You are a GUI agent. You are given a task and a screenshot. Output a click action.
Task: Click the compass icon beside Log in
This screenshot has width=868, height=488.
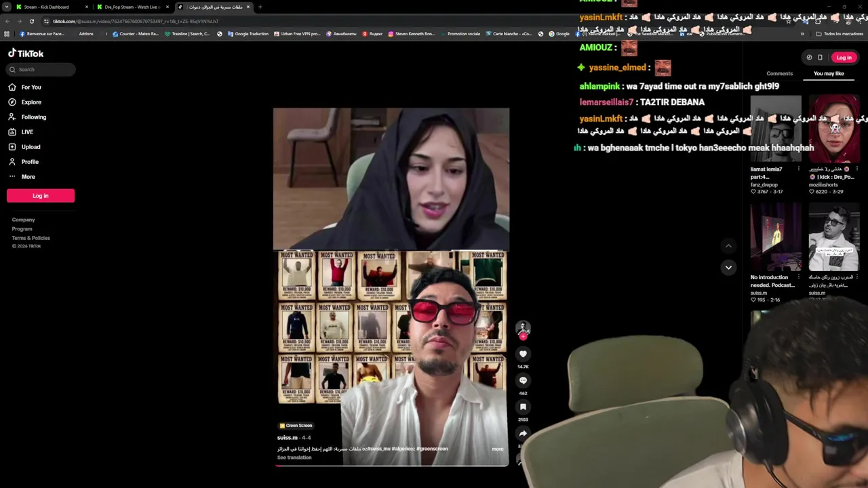point(809,58)
